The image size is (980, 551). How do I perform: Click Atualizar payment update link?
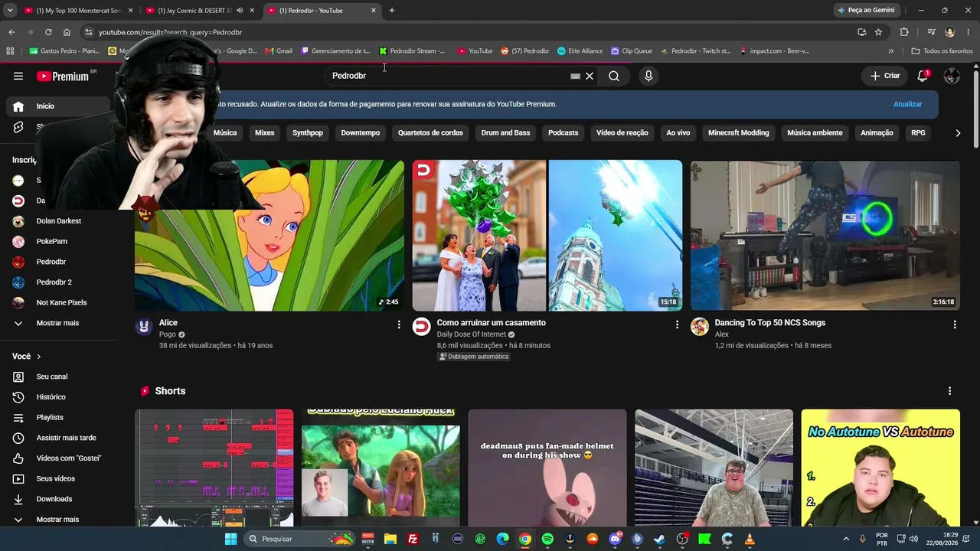[x=907, y=104]
